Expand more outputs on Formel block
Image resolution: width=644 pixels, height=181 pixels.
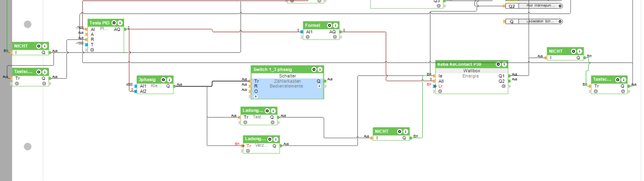(335, 37)
